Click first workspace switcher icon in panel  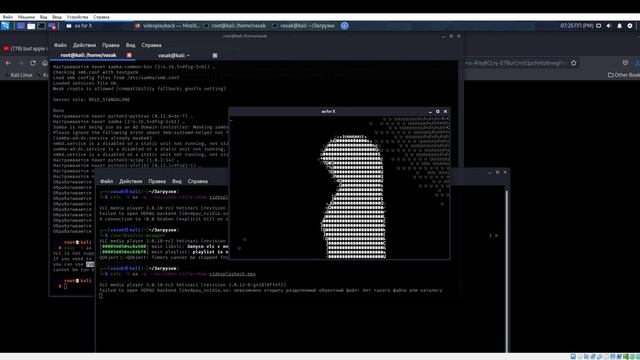20,26
